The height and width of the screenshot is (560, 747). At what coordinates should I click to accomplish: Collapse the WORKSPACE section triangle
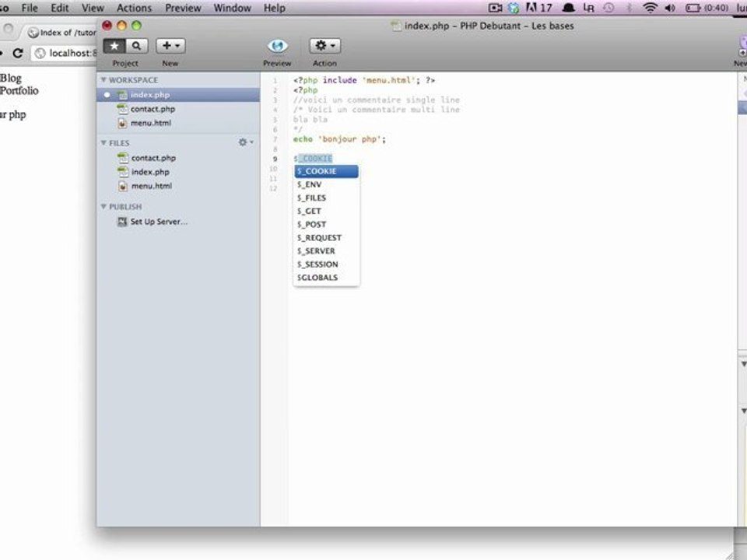pyautogui.click(x=103, y=80)
